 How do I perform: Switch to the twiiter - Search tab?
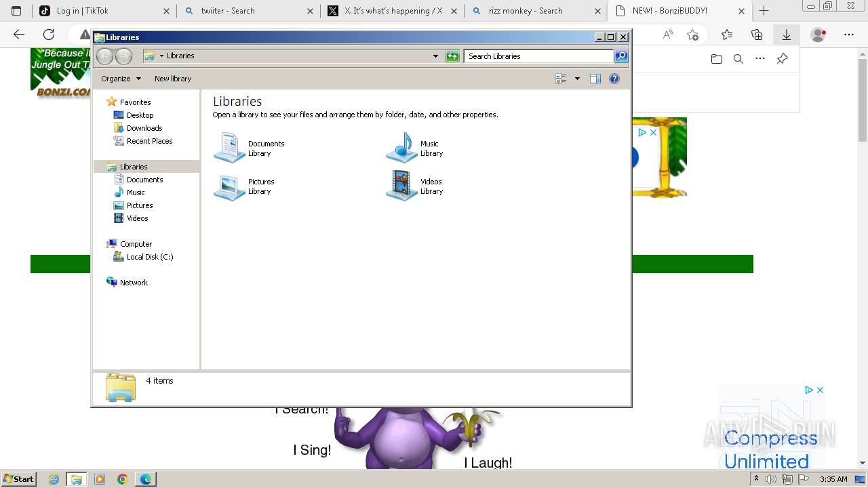[248, 11]
